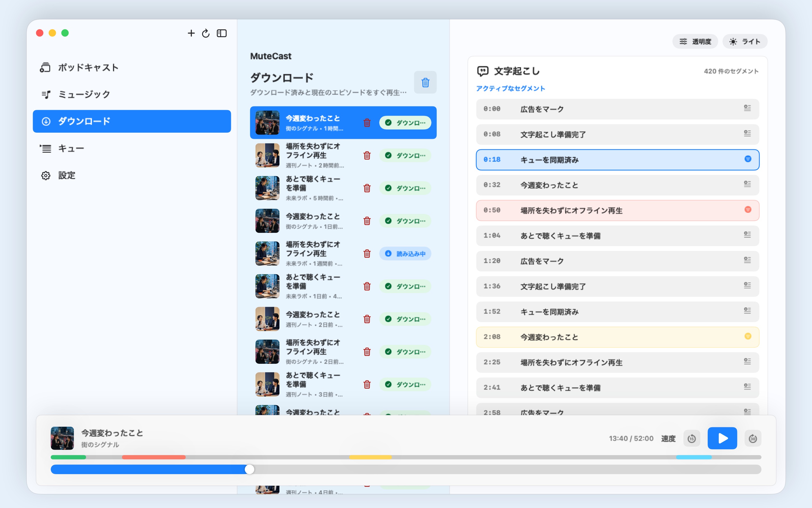Click アクティブなセグメント link
Viewport: 812px width, 508px height.
(510, 88)
